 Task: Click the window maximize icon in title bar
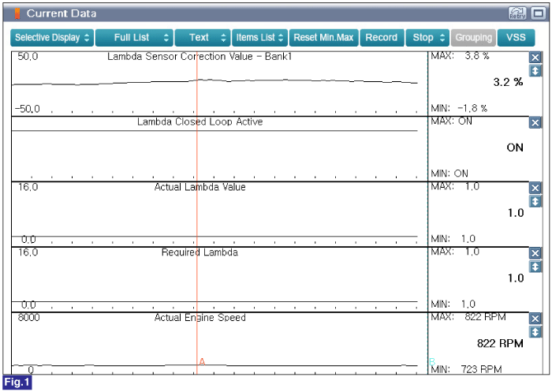coord(539,13)
